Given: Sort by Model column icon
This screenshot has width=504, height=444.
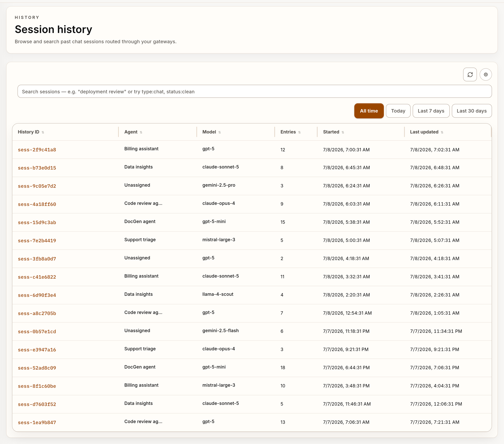Looking at the screenshot, I should 219,132.
